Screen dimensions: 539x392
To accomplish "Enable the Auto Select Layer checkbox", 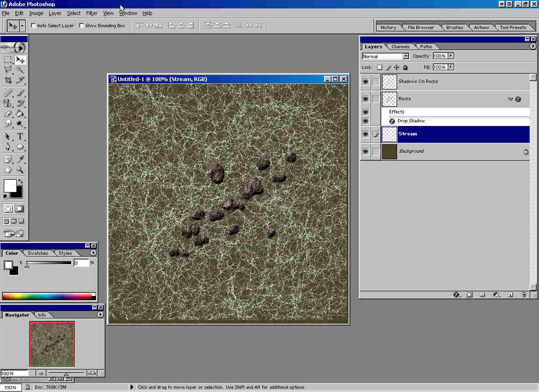I will (34, 26).
